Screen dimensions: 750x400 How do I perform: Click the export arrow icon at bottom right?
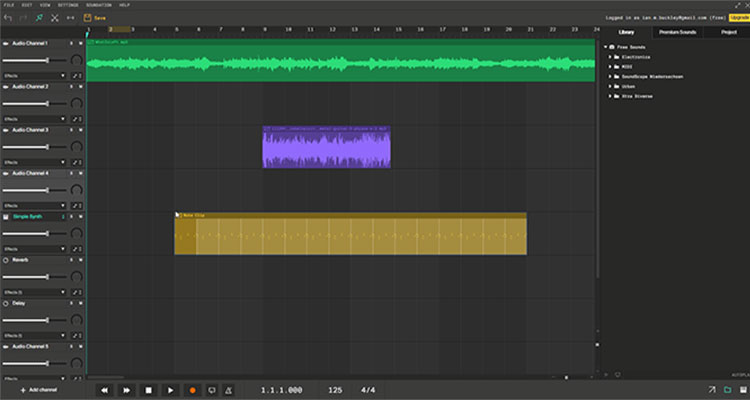[712, 390]
